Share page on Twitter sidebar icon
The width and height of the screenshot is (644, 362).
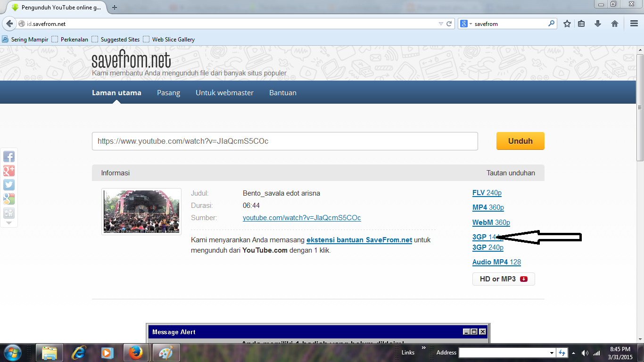pos(9,185)
